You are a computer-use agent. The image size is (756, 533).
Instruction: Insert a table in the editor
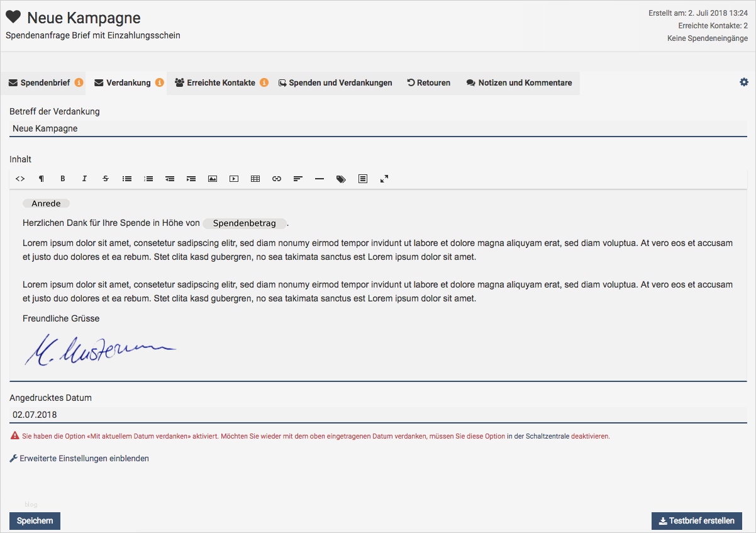coord(255,178)
